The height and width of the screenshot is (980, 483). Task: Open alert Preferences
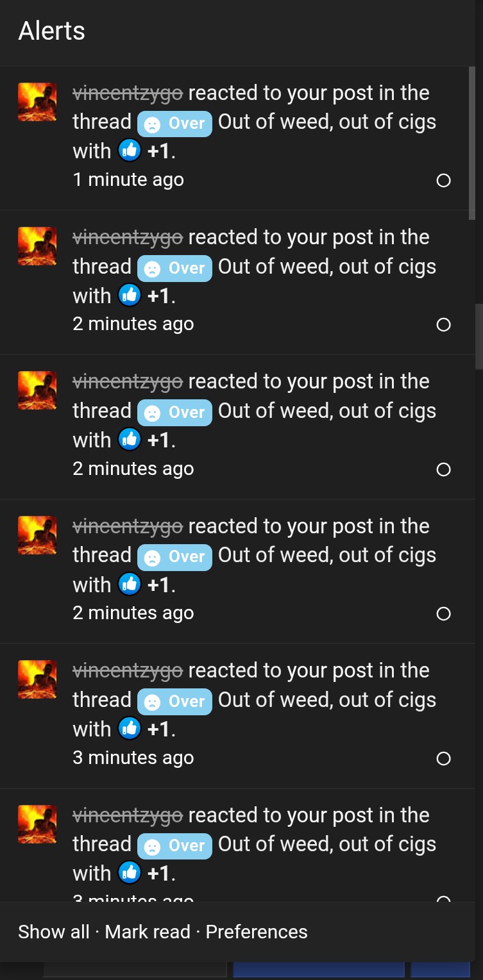[257, 932]
